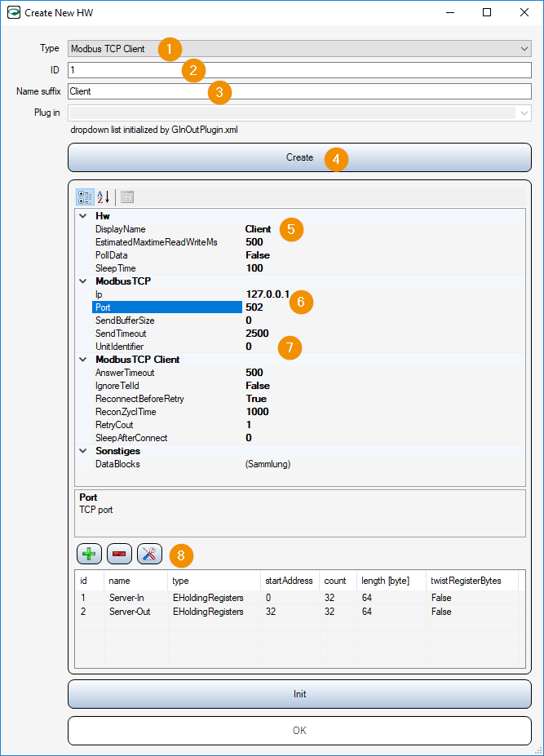Select the UnitIdentifier property
The image size is (544, 756).
pyautogui.click(x=119, y=346)
